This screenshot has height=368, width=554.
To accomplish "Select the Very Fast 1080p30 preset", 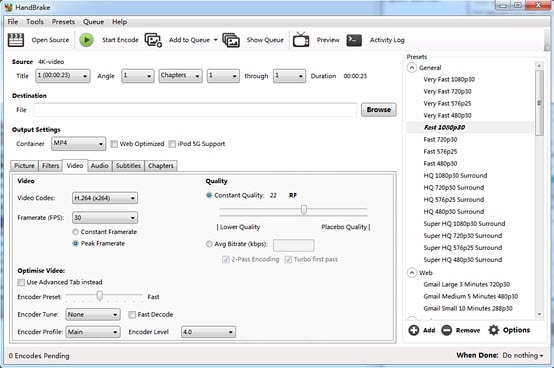I will [x=449, y=79].
